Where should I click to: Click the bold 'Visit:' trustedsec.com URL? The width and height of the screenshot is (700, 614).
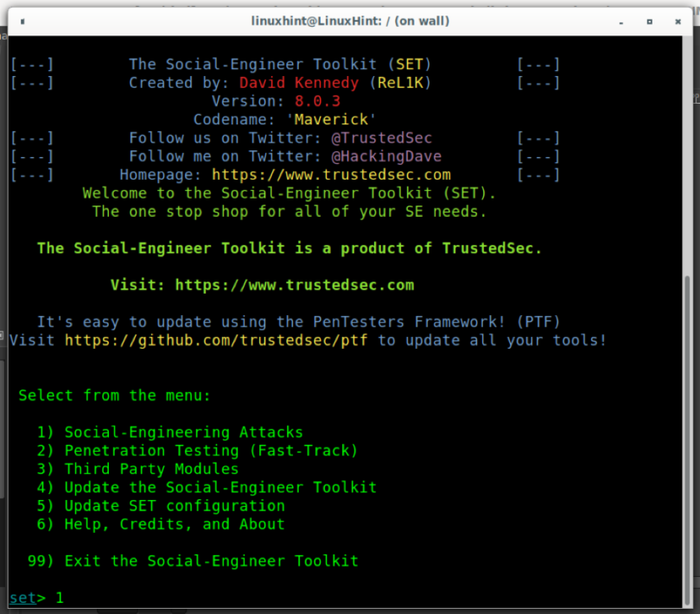pos(294,285)
